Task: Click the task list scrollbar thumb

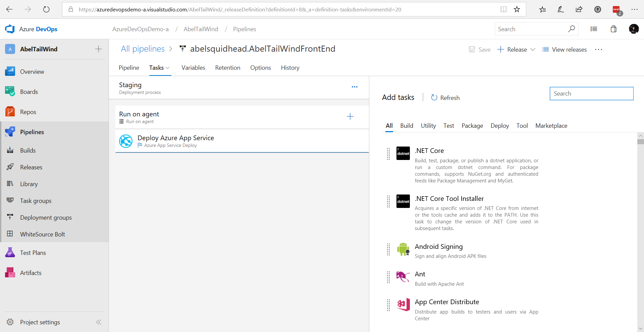Action: click(x=640, y=142)
